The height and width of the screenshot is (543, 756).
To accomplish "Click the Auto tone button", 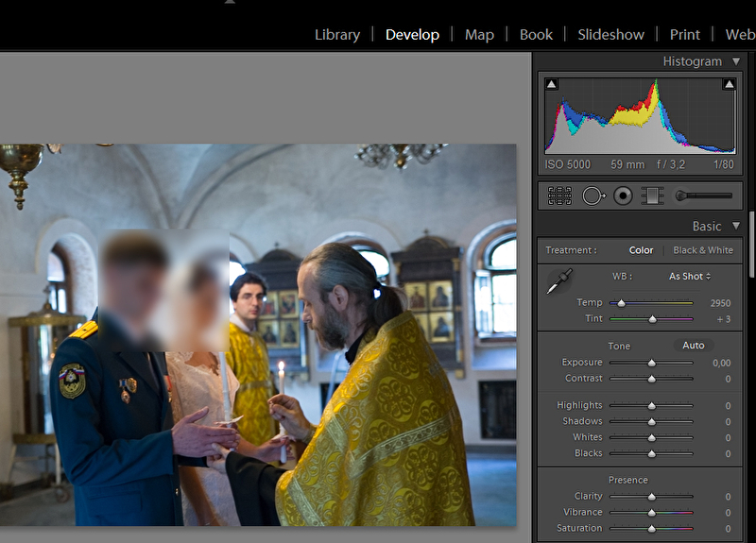I will 694,346.
